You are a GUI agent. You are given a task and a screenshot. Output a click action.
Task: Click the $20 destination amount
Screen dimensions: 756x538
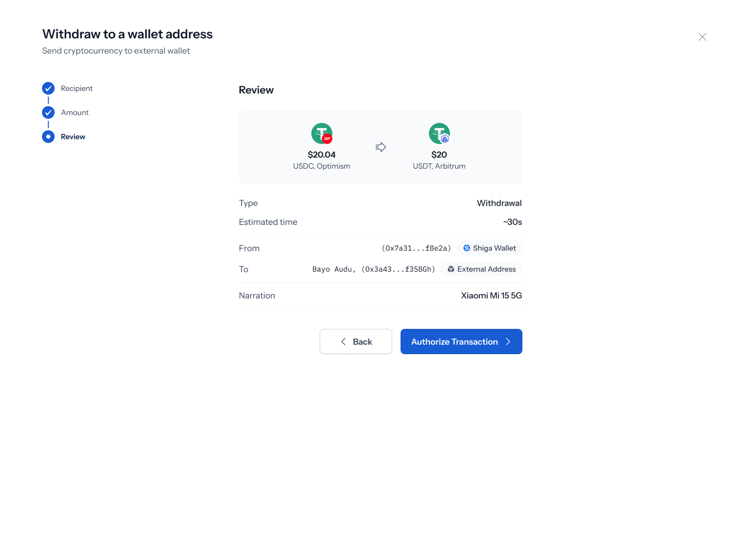point(439,154)
